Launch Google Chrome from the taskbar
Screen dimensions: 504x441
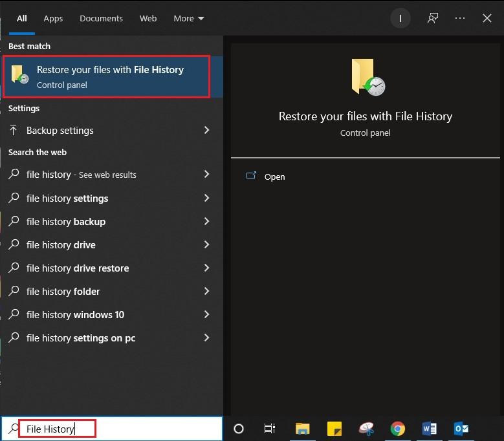pos(398,429)
